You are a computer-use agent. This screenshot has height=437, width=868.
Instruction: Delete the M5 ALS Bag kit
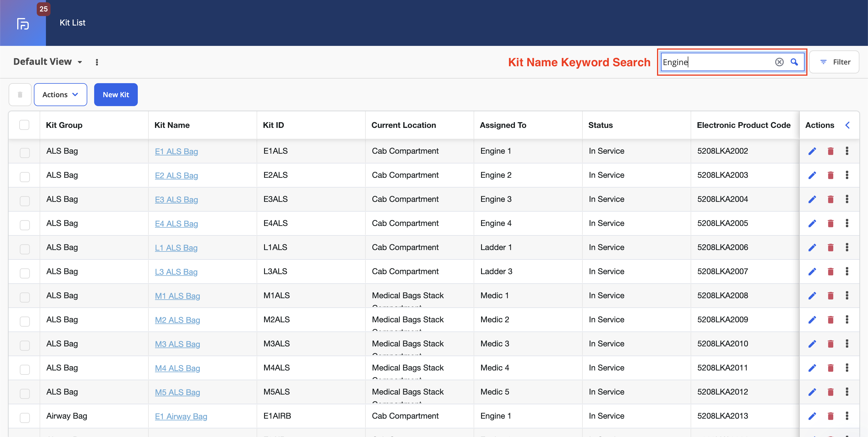pyautogui.click(x=830, y=392)
